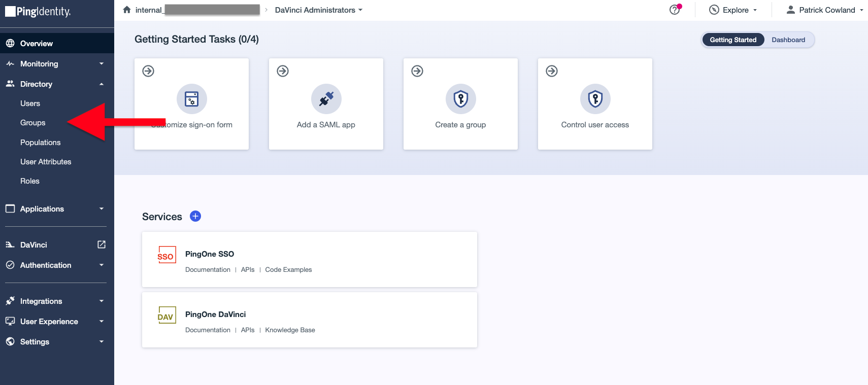Open the Explore dropdown arrow
Image resolution: width=868 pixels, height=385 pixels.
(x=755, y=10)
